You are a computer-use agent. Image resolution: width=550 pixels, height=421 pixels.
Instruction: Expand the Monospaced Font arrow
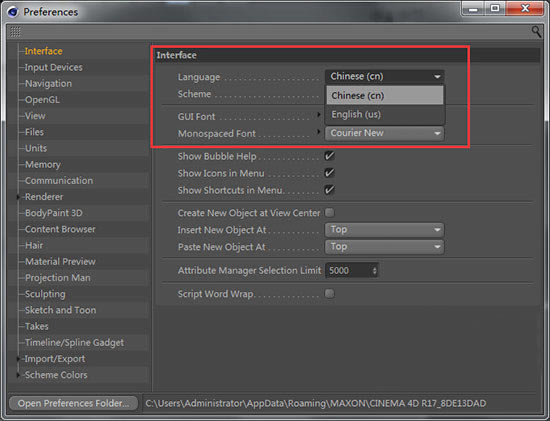[x=318, y=132]
